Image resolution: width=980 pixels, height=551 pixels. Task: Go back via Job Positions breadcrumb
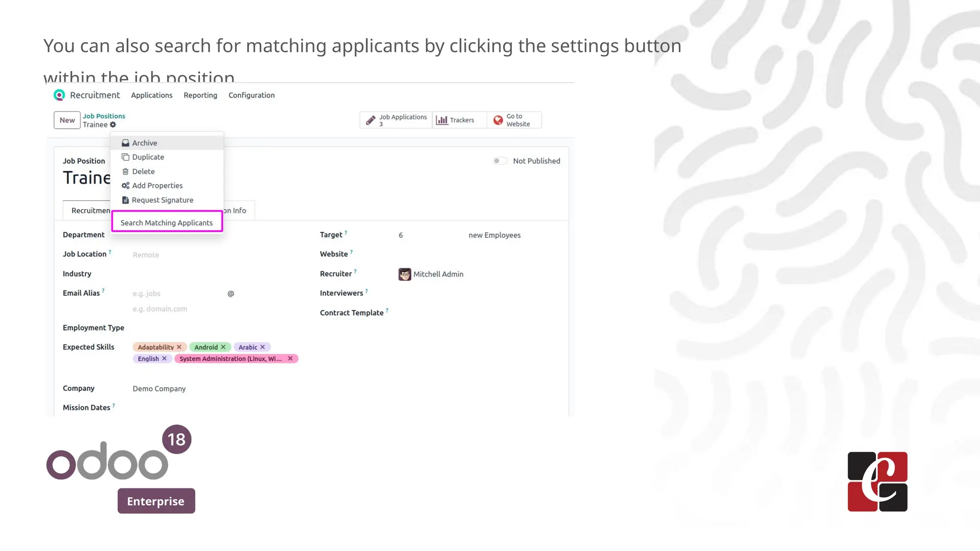(104, 116)
